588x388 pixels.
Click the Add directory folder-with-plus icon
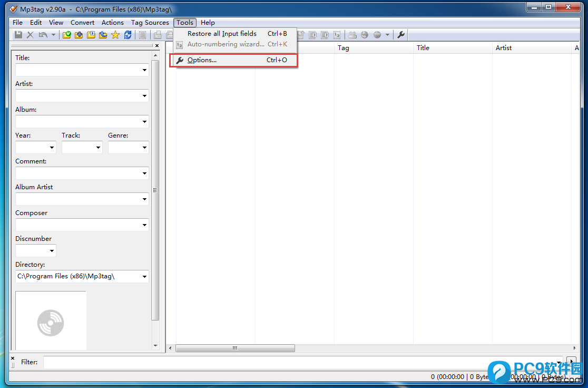[x=79, y=35]
